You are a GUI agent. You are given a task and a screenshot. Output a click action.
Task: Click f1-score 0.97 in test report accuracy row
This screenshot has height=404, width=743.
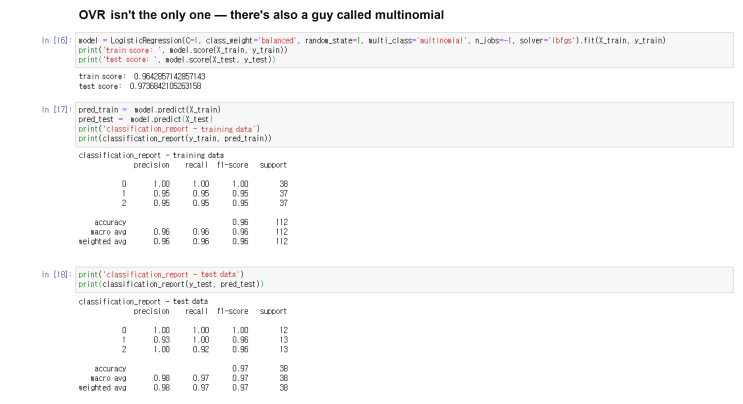240,368
